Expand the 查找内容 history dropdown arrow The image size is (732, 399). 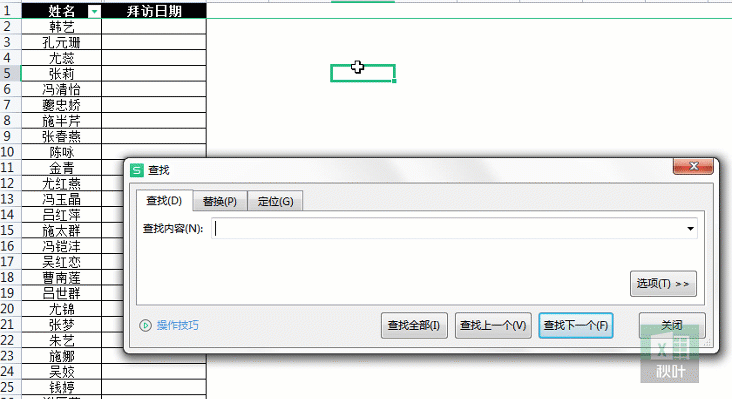(690, 229)
